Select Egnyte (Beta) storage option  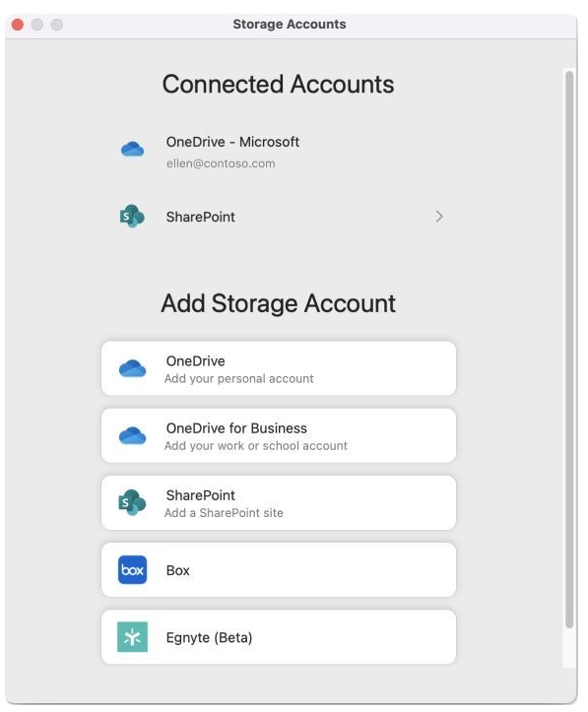tap(279, 636)
